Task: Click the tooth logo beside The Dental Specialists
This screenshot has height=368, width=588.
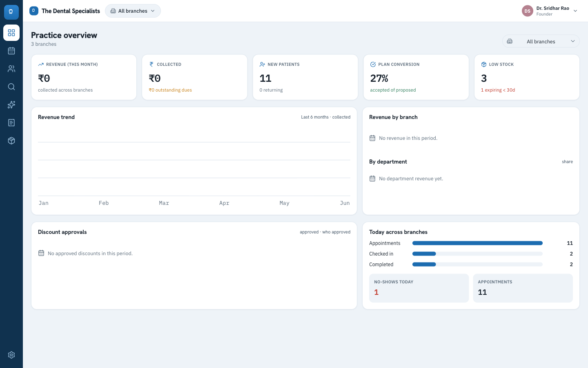Action: tap(34, 11)
